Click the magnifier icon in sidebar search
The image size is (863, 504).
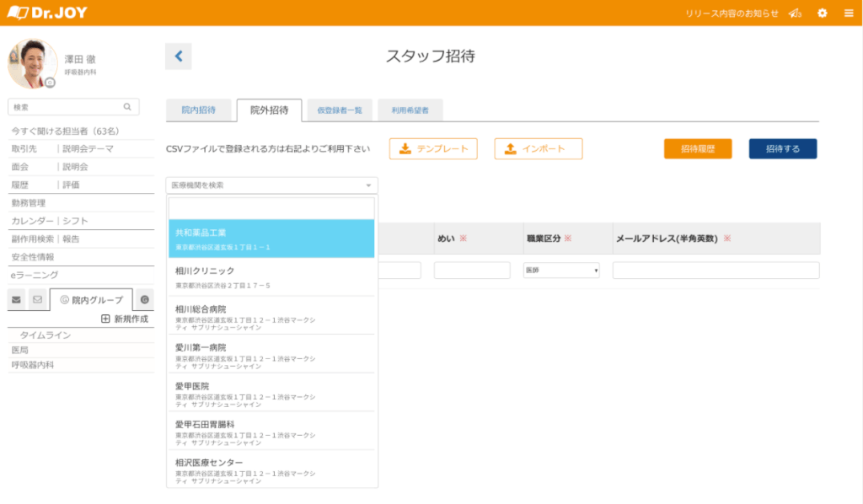(127, 107)
